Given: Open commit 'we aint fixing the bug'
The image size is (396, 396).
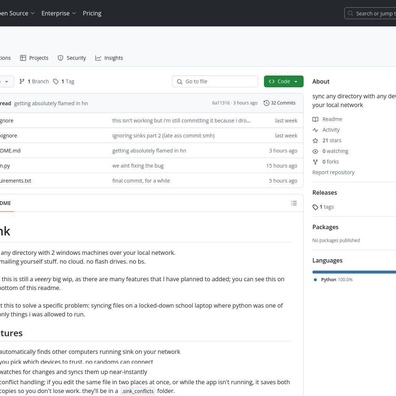Looking at the screenshot, I should [138, 166].
